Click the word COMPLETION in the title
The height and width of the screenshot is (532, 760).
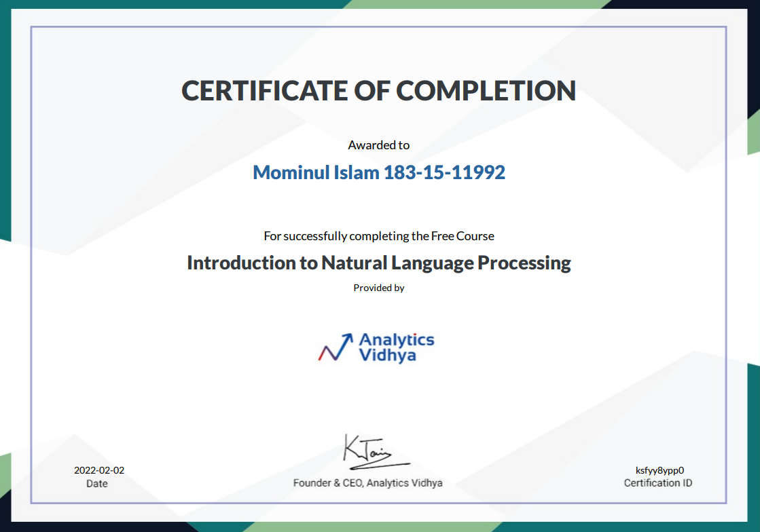tap(486, 91)
